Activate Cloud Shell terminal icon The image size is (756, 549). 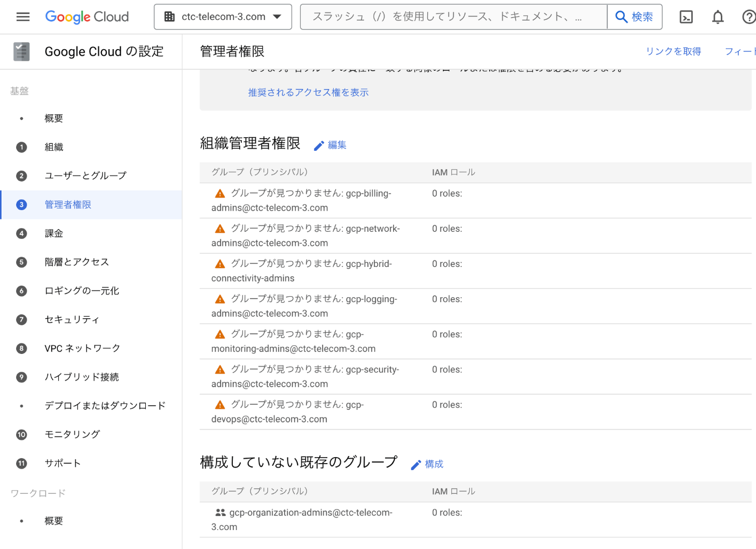686,17
